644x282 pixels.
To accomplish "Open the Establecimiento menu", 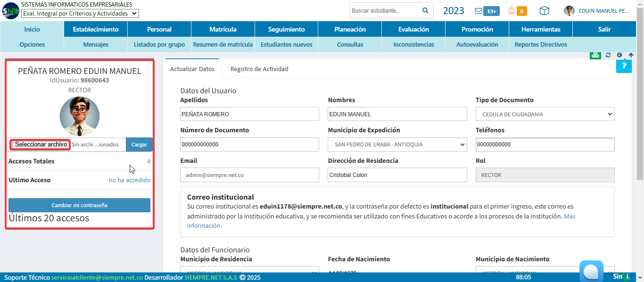I will 96,29.
